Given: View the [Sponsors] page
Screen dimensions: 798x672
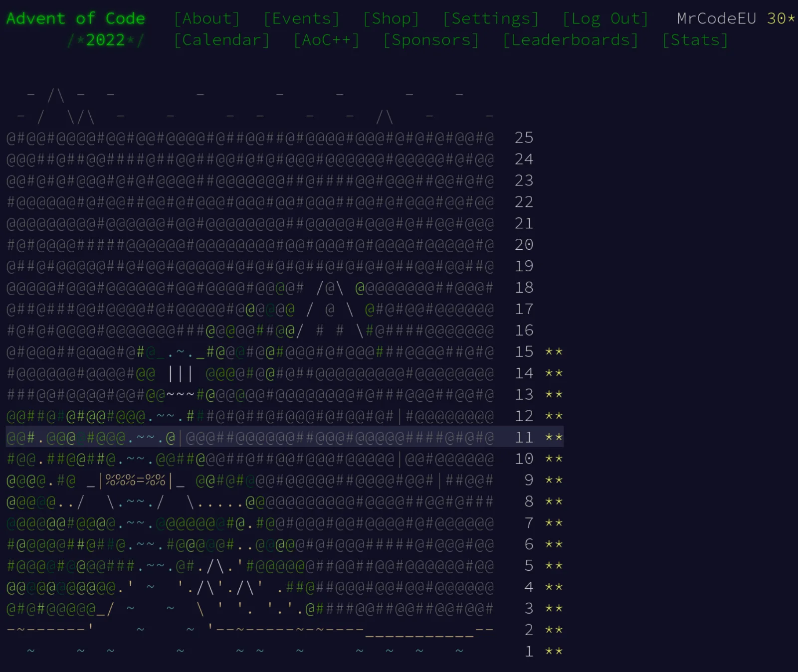Looking at the screenshot, I should pyautogui.click(x=431, y=40).
